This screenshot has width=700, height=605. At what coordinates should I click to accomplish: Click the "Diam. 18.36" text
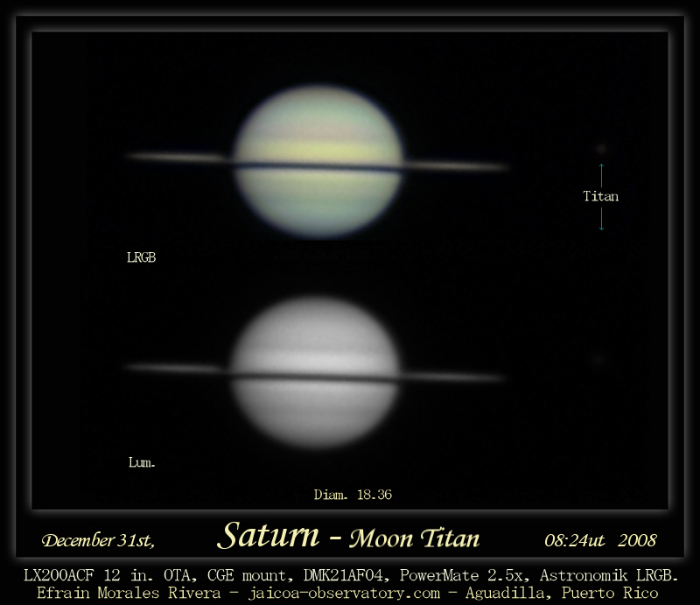click(x=353, y=495)
